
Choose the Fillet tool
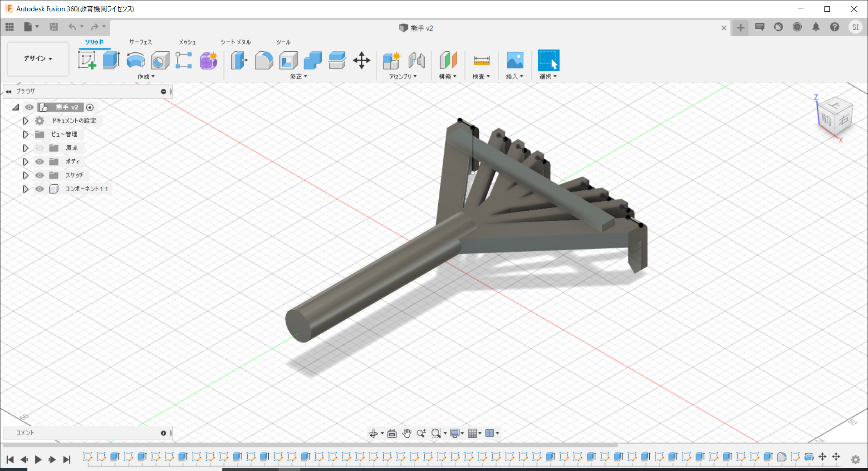(x=264, y=60)
